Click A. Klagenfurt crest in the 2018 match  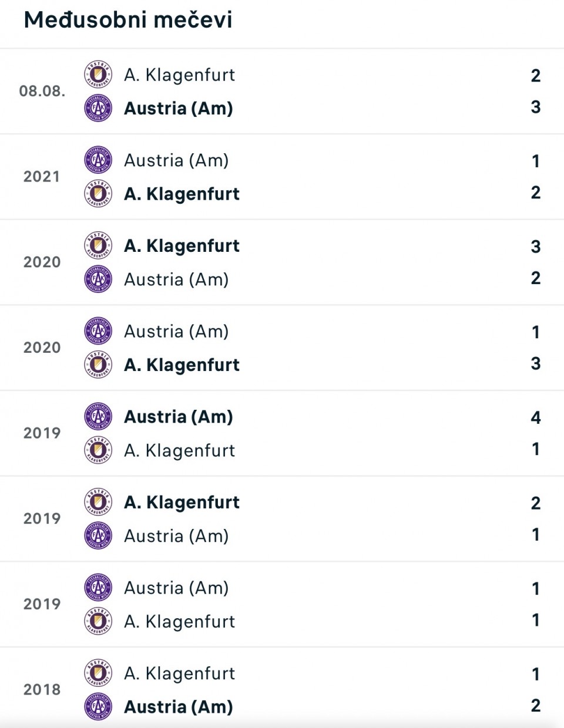(98, 673)
